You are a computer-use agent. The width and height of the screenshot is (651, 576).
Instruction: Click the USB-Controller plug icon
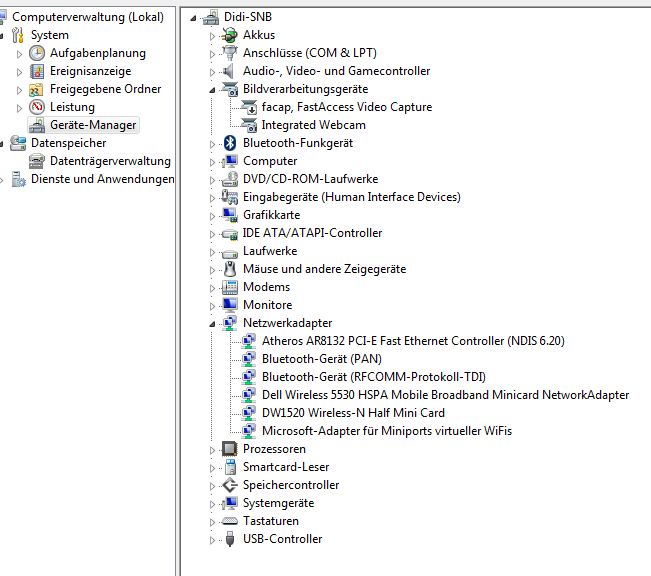point(229,539)
